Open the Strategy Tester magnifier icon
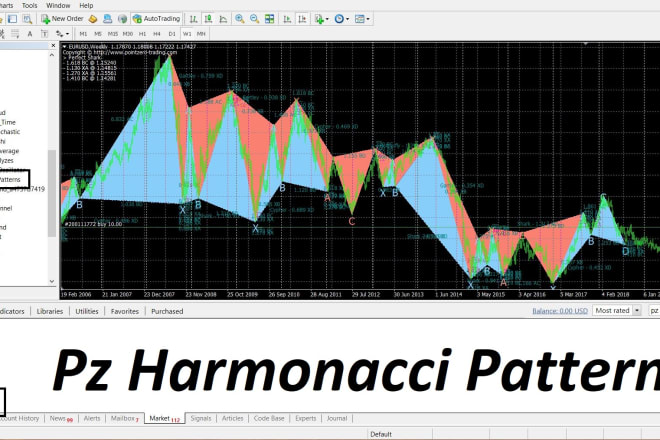 (x=27, y=19)
